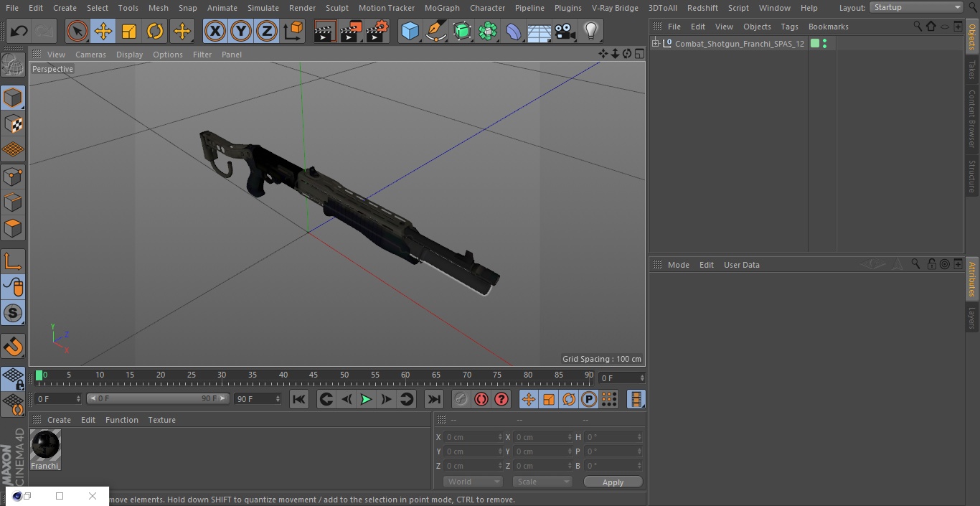Lock the Attributes element icon
The height and width of the screenshot is (506, 980).
(x=931, y=264)
